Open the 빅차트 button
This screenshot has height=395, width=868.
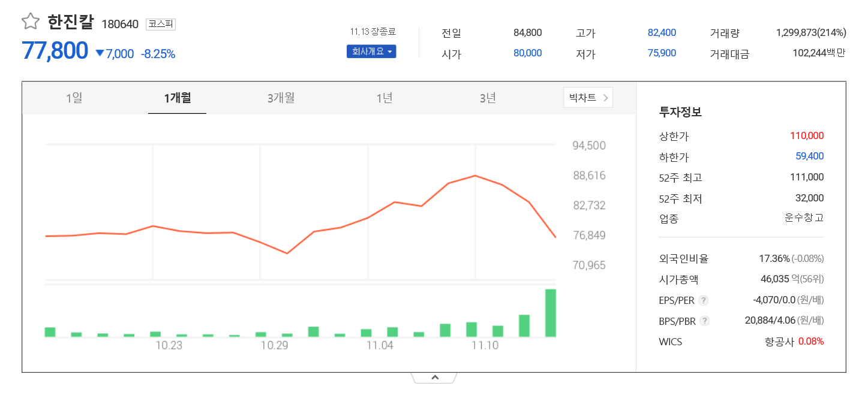click(588, 98)
